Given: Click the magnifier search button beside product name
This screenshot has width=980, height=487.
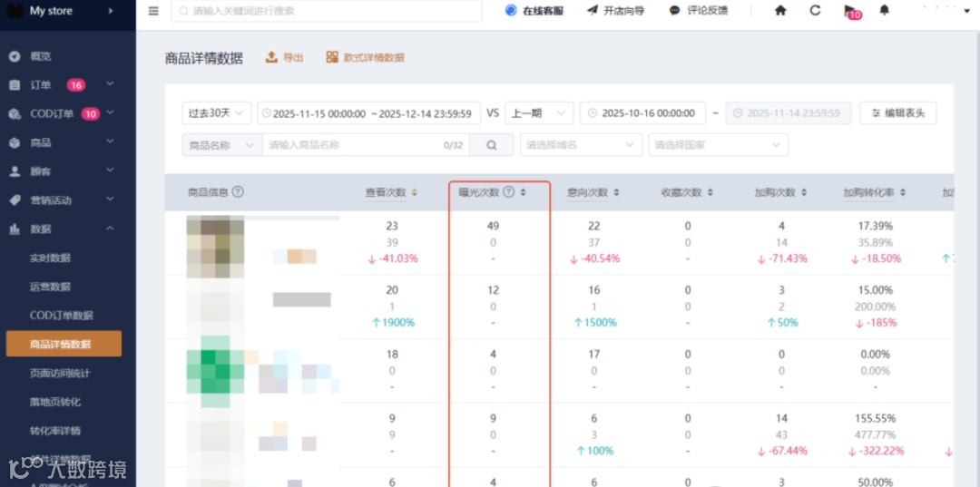Looking at the screenshot, I should coord(491,145).
